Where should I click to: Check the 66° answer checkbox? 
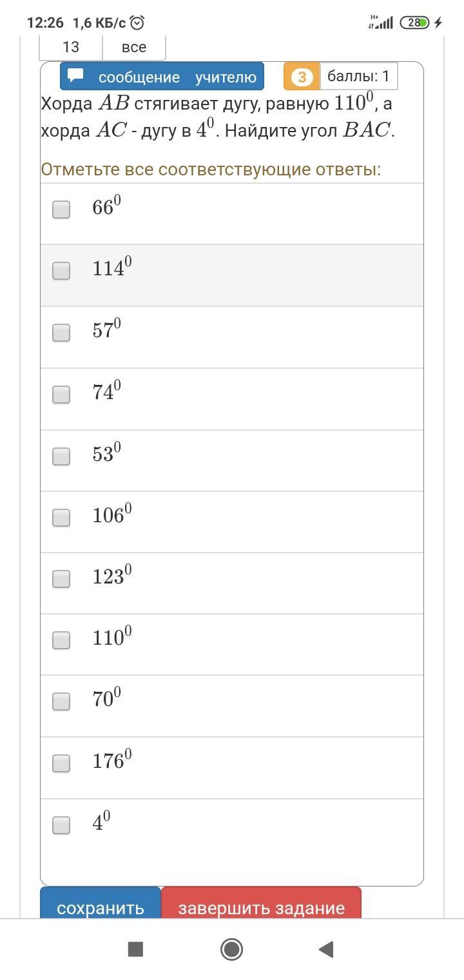pos(61,210)
